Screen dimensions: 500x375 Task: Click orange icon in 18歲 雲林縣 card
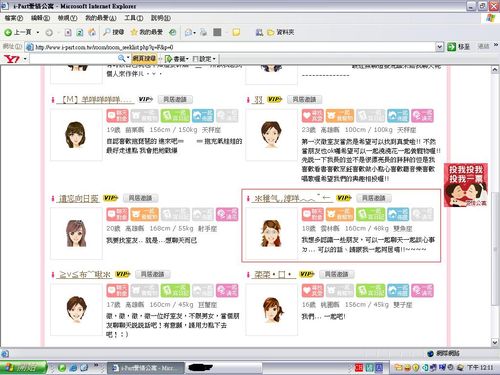[340, 214]
